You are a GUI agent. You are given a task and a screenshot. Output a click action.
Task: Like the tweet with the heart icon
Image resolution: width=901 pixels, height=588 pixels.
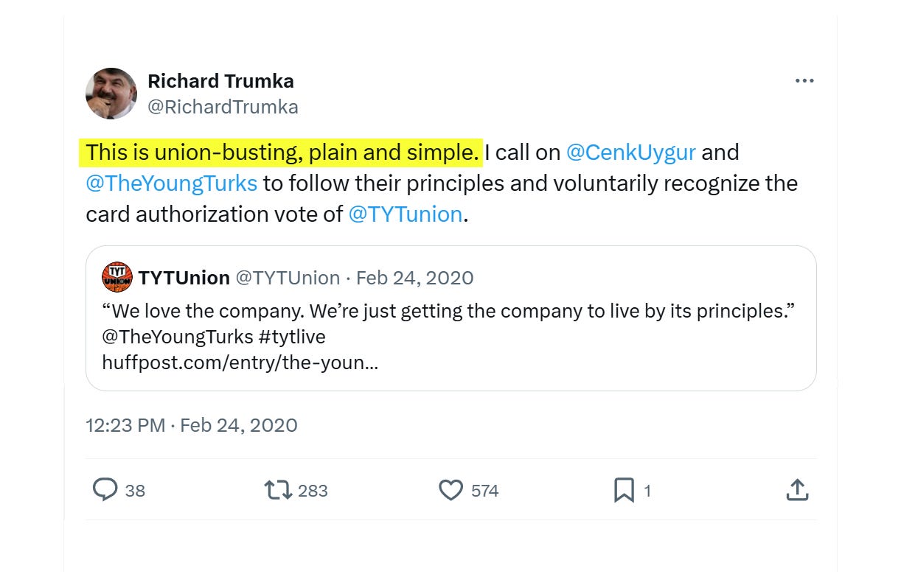point(451,490)
